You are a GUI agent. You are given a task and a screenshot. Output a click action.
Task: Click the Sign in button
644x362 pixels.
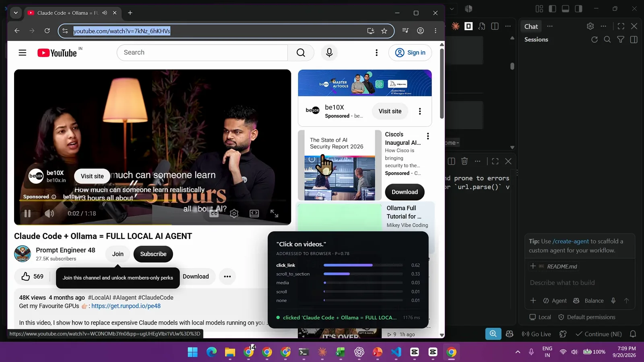coord(410,53)
